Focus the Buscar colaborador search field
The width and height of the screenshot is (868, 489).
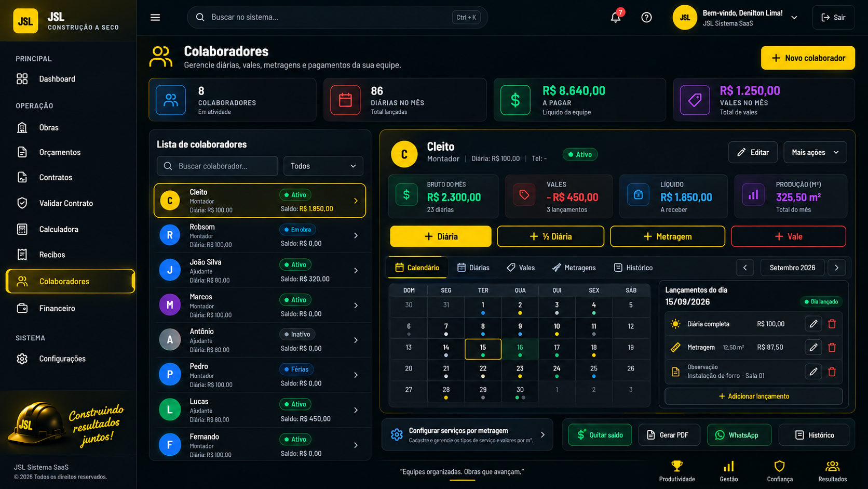(218, 166)
